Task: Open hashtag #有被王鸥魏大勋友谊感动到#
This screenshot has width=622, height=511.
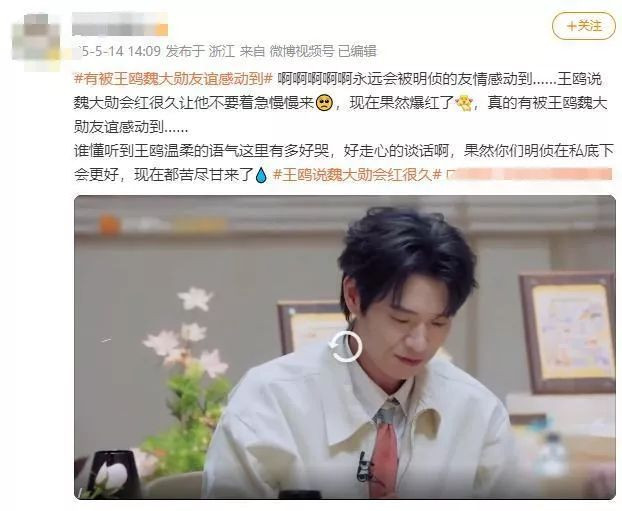Action: (x=173, y=79)
